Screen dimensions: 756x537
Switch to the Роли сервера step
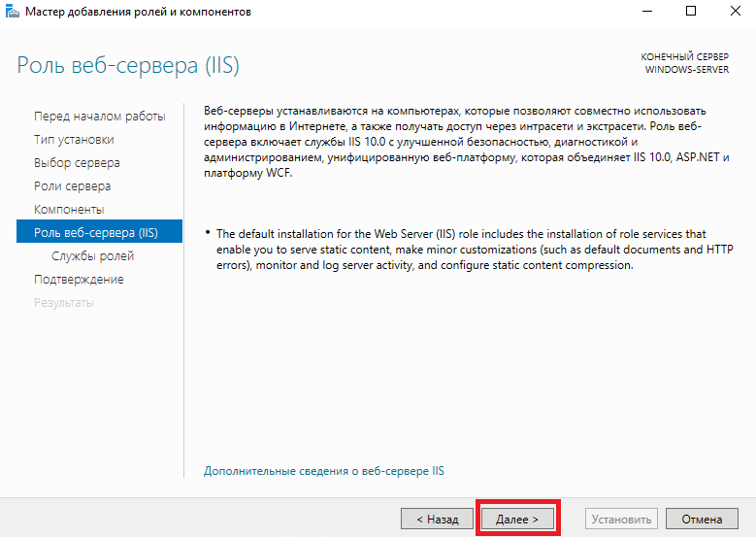coord(73,186)
